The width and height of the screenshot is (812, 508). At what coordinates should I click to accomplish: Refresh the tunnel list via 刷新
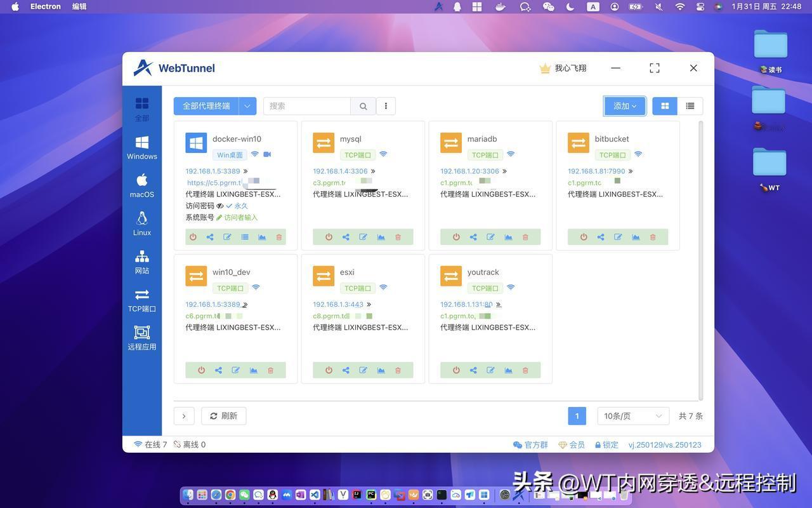[x=224, y=416]
